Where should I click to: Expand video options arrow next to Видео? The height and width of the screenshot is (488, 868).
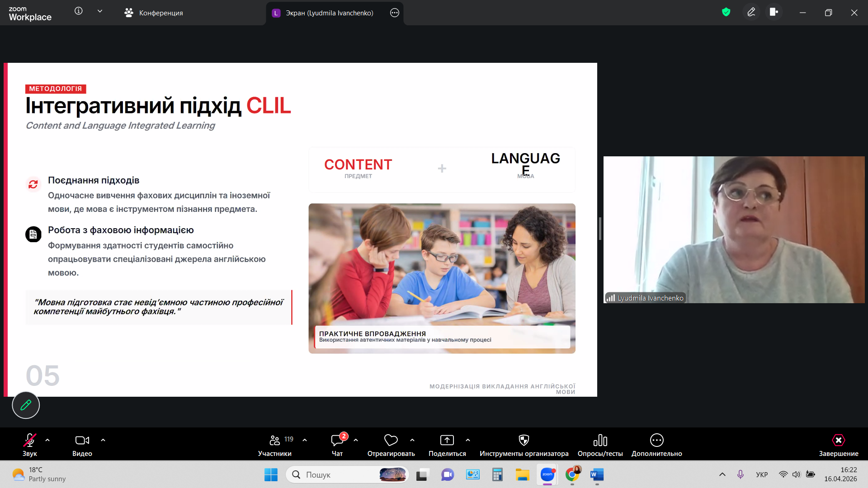click(x=103, y=440)
